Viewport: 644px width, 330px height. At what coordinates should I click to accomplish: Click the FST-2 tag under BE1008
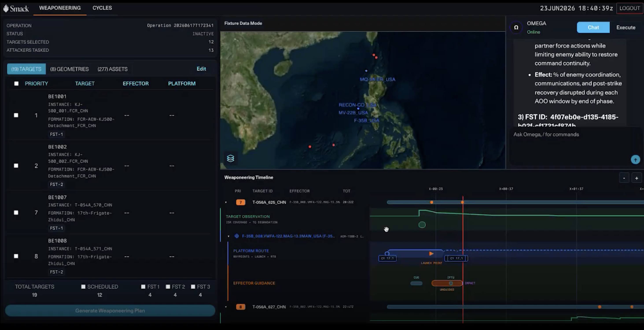click(57, 272)
